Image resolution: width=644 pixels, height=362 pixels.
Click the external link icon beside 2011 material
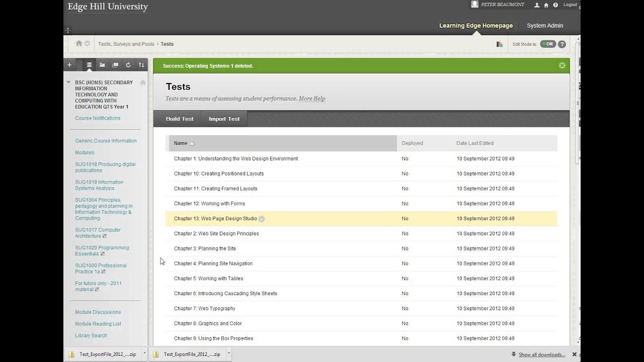click(x=97, y=290)
